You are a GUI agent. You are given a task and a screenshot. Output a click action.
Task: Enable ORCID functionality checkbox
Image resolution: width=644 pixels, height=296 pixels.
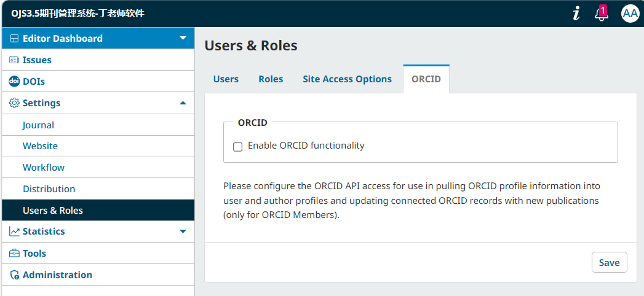237,147
